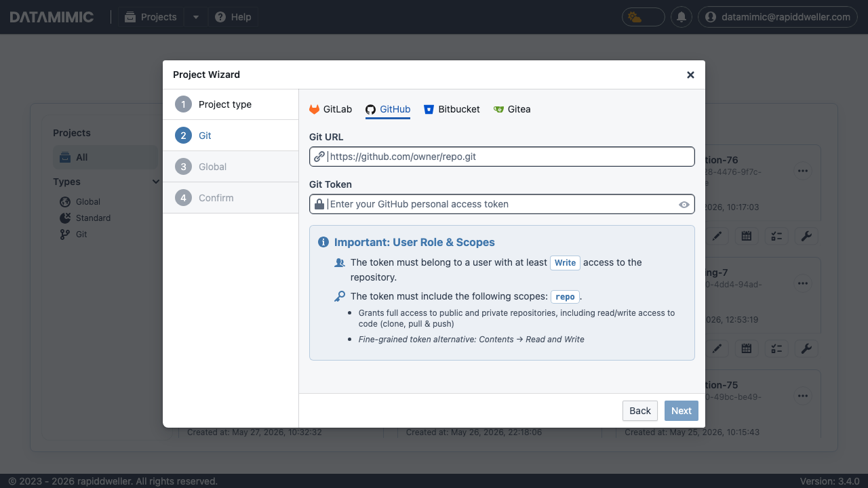Toggle Git Token visibility eye icon
Screen dimensions: 868x488
(x=684, y=205)
